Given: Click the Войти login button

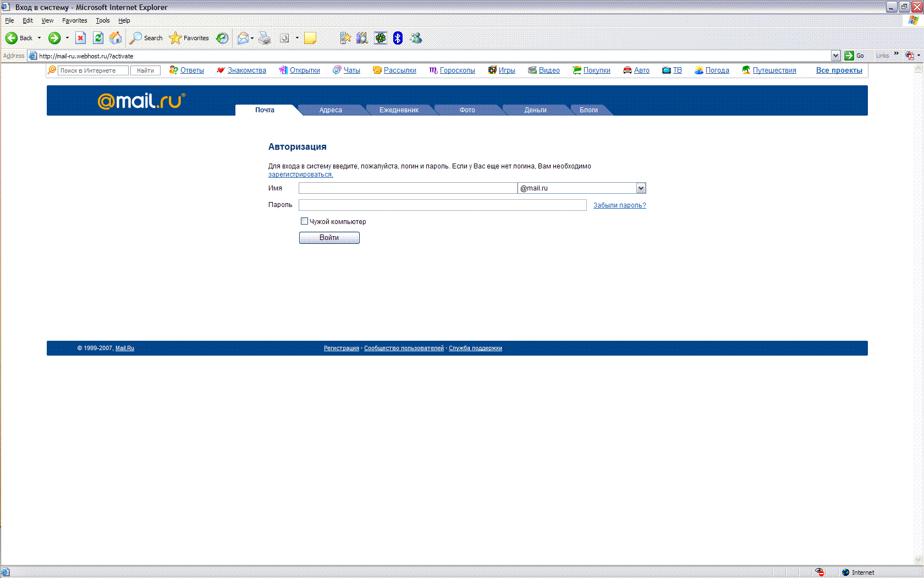Looking at the screenshot, I should 329,238.
